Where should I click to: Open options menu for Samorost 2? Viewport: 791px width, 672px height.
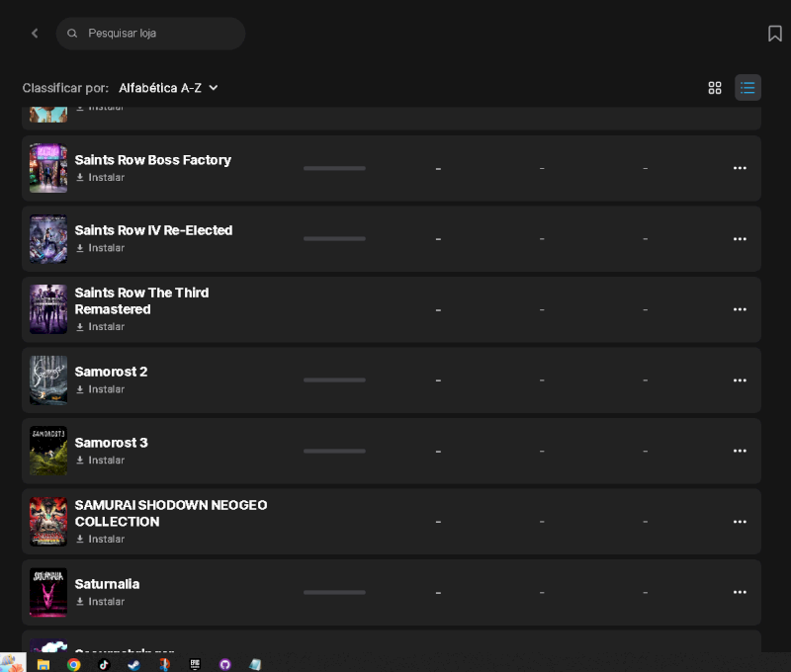[740, 380]
